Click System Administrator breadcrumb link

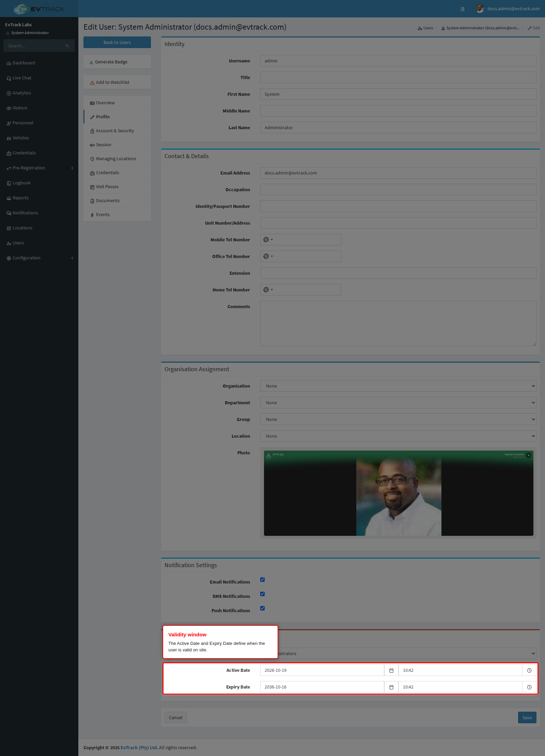point(480,28)
